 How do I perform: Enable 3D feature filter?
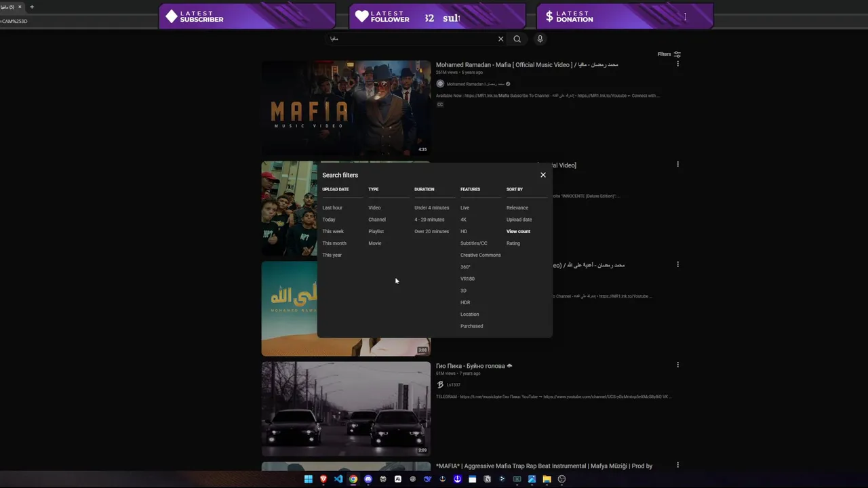[463, 291]
